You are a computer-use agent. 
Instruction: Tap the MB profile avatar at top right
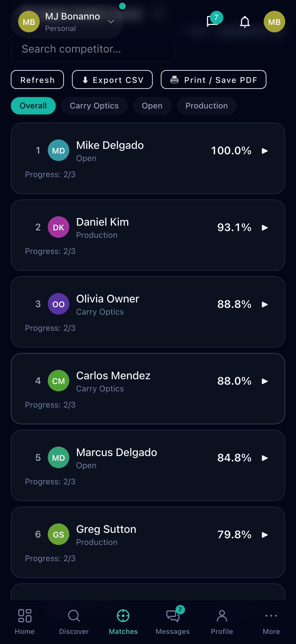coord(274,22)
